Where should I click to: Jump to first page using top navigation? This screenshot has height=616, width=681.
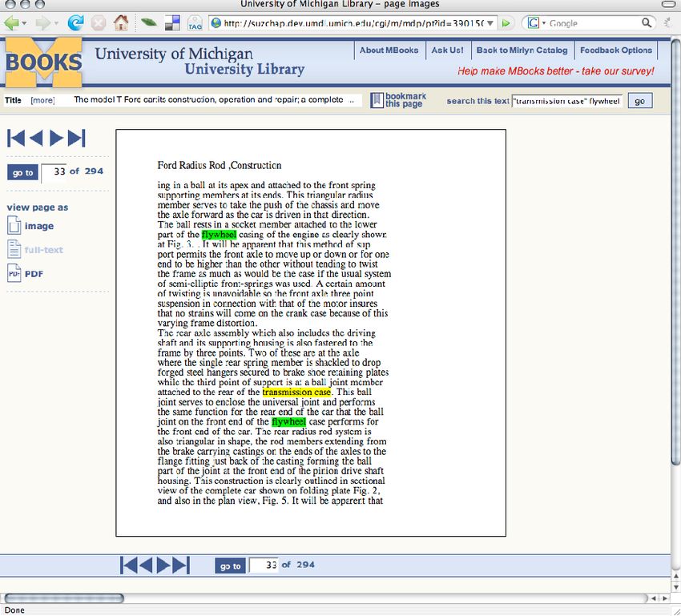click(x=16, y=139)
